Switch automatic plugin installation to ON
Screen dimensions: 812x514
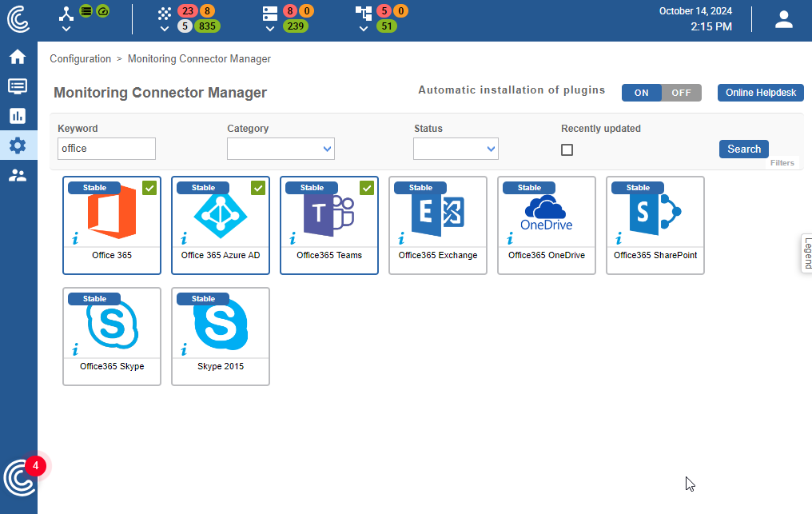642,93
